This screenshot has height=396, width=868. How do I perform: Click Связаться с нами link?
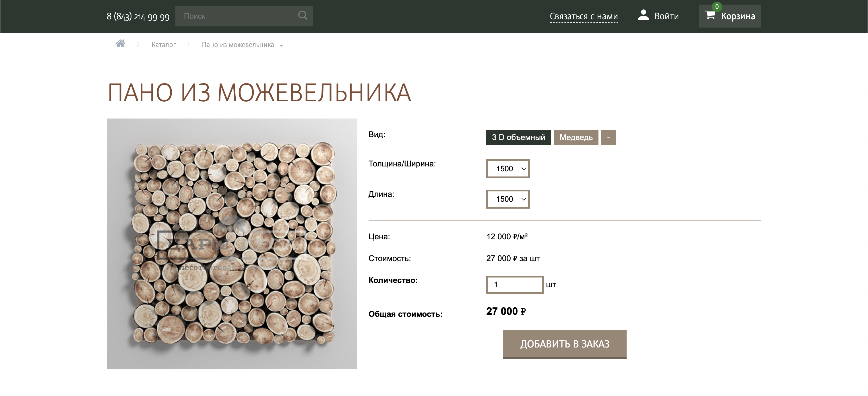coord(584,16)
